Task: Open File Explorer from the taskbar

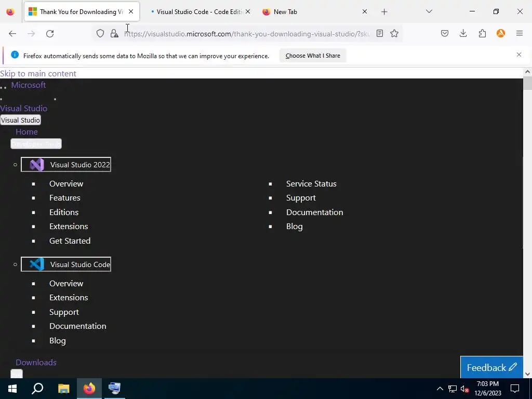Action: pyautogui.click(x=63, y=389)
